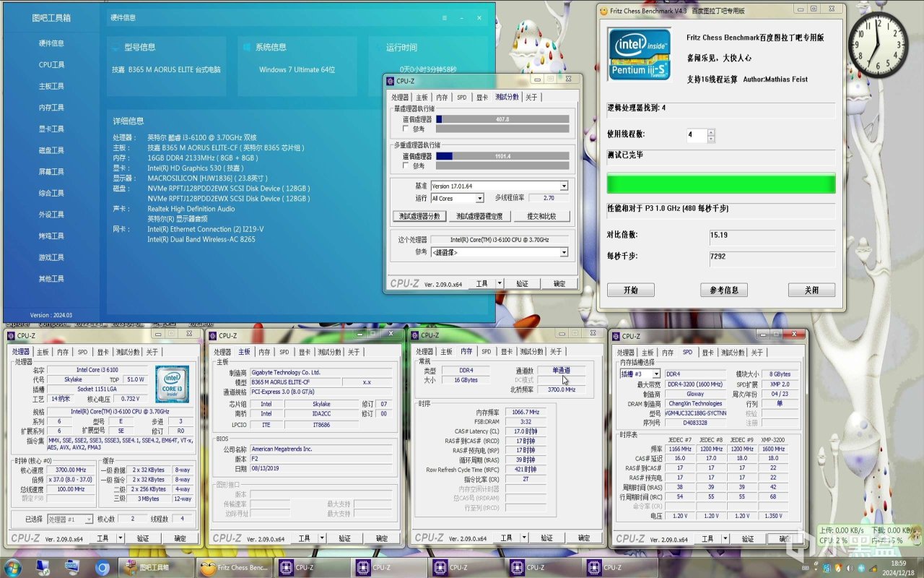
Task: Click single-thread score bar showing 407.8
Action: [502, 119]
